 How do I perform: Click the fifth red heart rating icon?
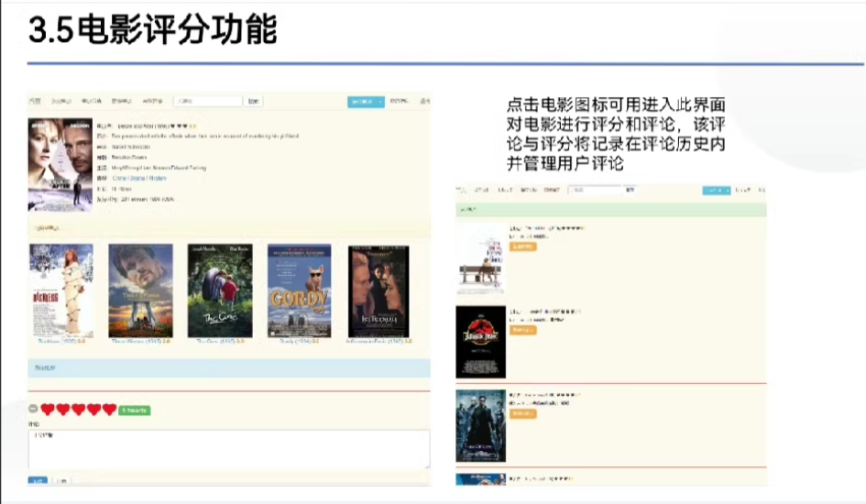(109, 409)
